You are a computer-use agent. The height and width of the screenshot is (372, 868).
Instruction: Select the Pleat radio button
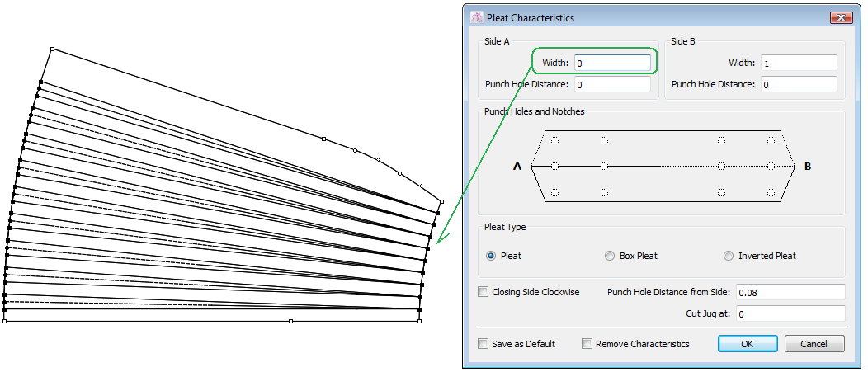(491, 256)
